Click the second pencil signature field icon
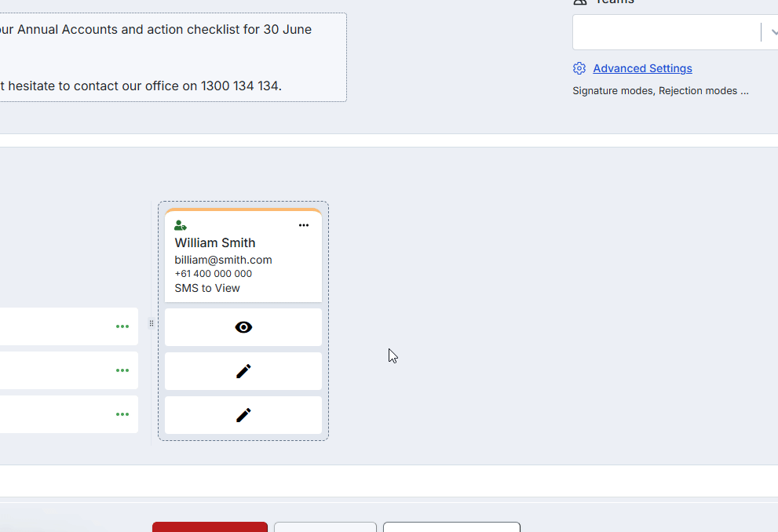This screenshot has width=778, height=532. click(243, 414)
